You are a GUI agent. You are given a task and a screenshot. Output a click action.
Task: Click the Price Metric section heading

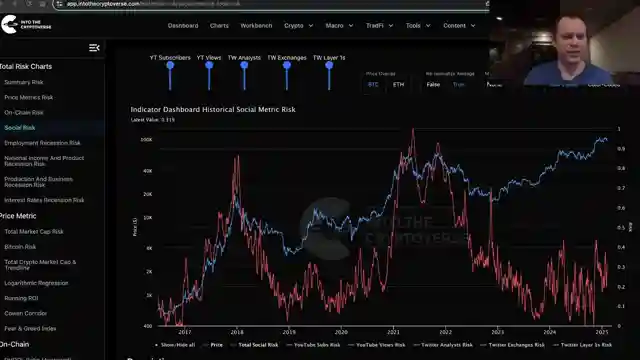[x=18, y=216]
